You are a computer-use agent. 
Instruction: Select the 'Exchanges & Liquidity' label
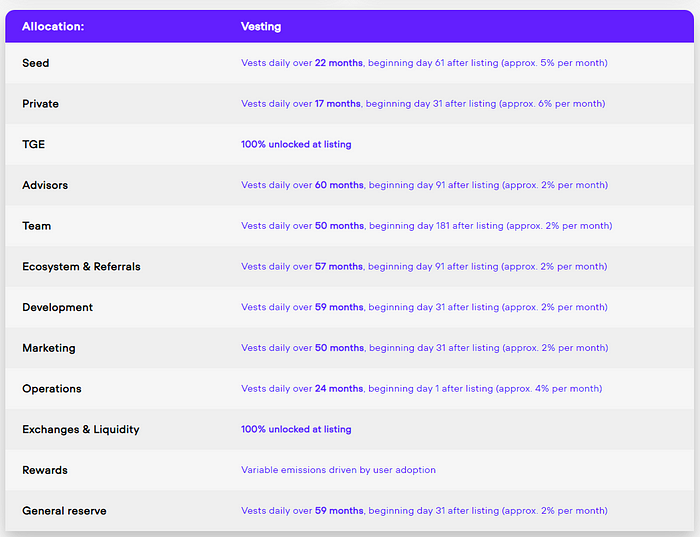click(x=81, y=429)
